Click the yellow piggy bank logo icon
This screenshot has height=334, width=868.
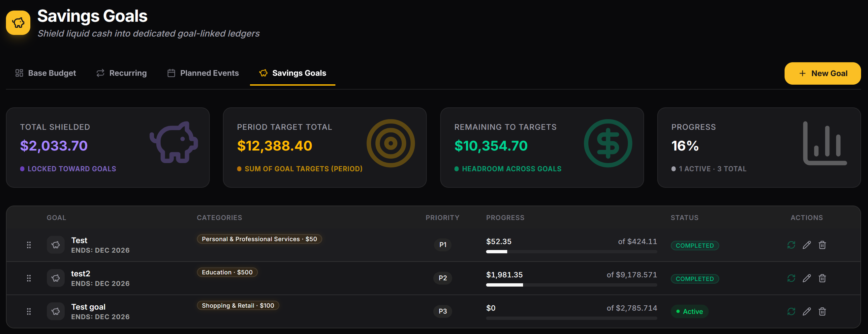pyautogui.click(x=18, y=22)
